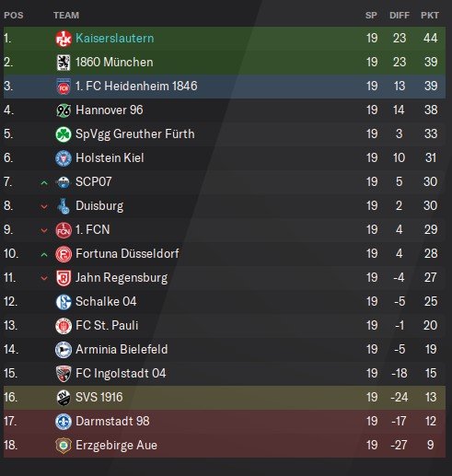Image resolution: width=452 pixels, height=476 pixels.
Task: Click the Schalke 04 club logo
Action: [x=64, y=302]
